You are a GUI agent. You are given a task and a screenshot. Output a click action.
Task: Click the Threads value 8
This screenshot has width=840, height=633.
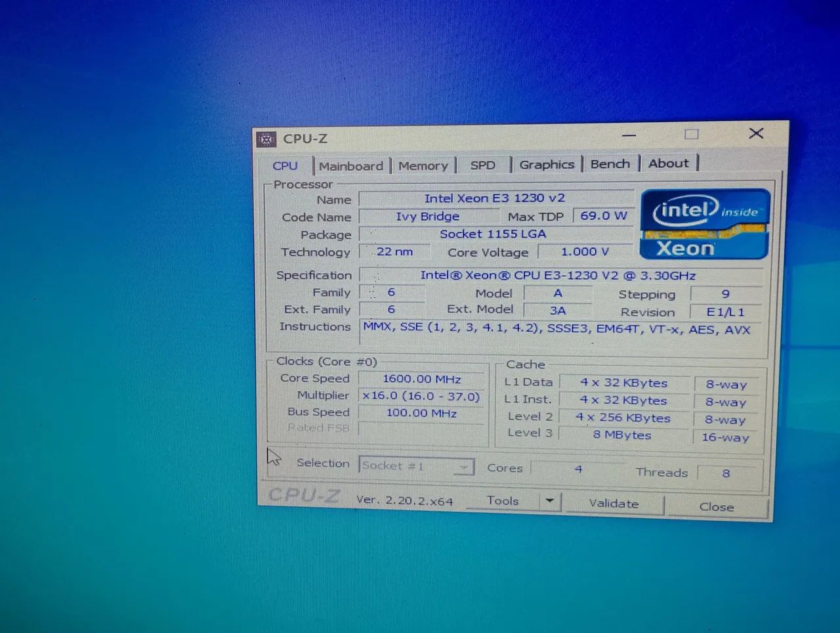726,473
